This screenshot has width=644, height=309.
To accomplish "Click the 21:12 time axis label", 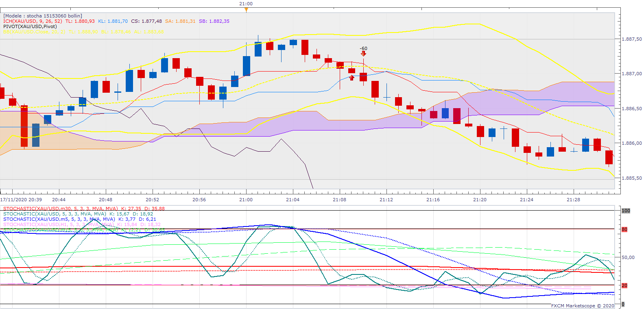I will click(386, 200).
